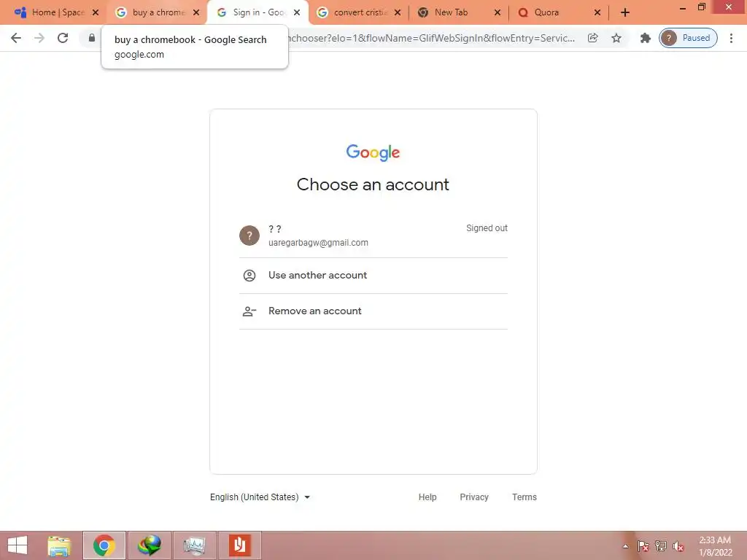Image resolution: width=747 pixels, height=560 pixels.
Task: Open the Extensions puzzle icon
Action: tap(646, 38)
